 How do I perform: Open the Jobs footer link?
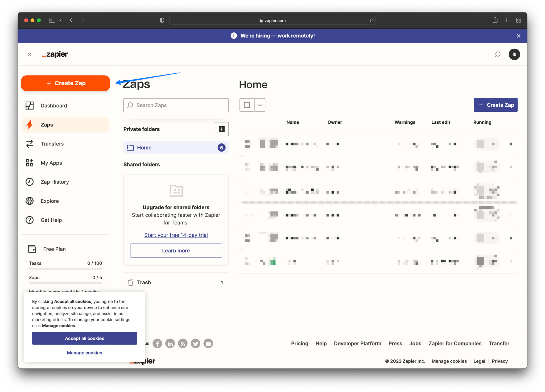415,343
